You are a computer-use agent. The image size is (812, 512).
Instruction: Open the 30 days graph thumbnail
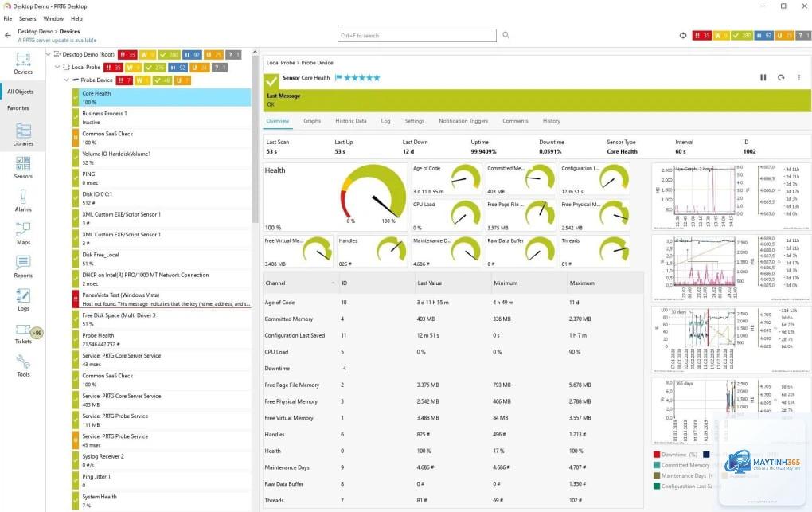tap(731, 339)
